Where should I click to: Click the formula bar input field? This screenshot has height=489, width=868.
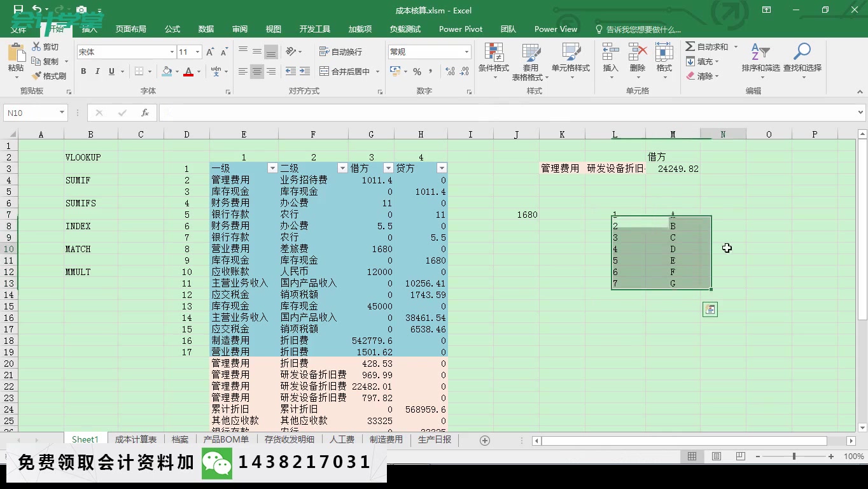point(507,113)
